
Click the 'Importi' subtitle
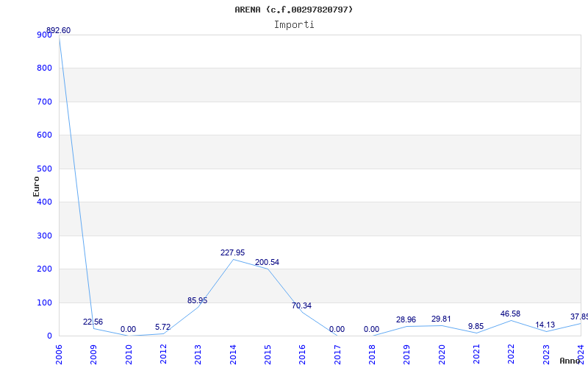(294, 25)
